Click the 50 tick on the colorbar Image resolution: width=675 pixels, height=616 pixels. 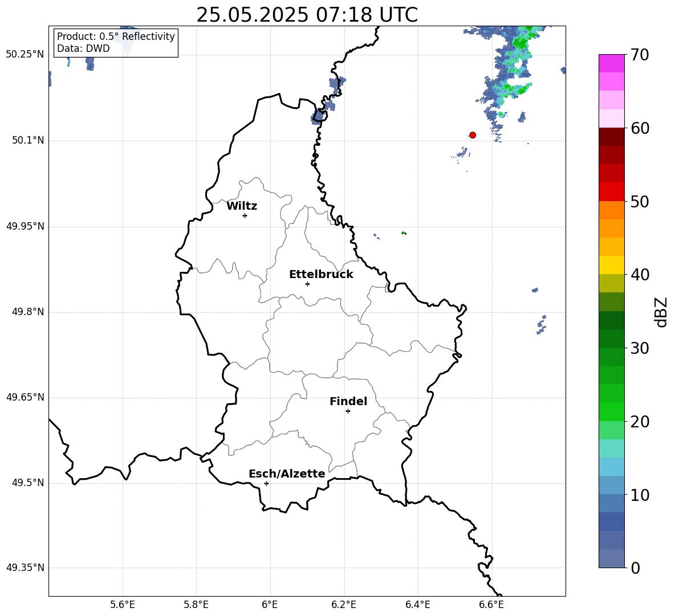tap(640, 201)
